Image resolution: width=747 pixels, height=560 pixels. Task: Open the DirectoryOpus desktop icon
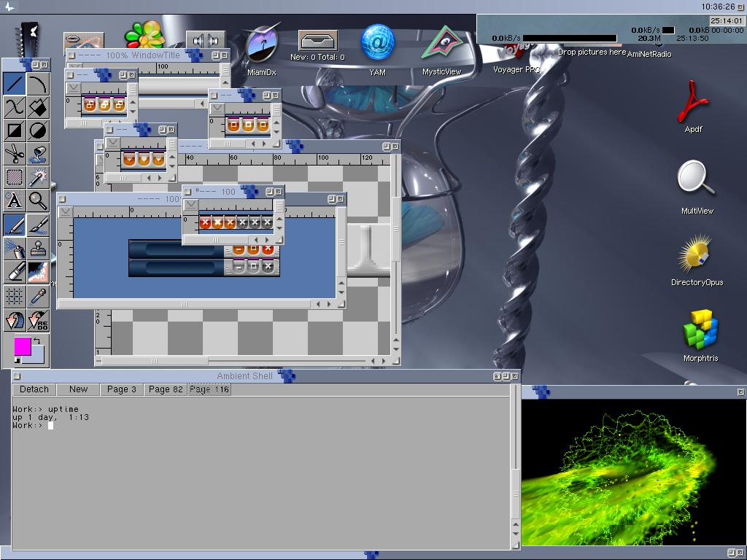[697, 260]
